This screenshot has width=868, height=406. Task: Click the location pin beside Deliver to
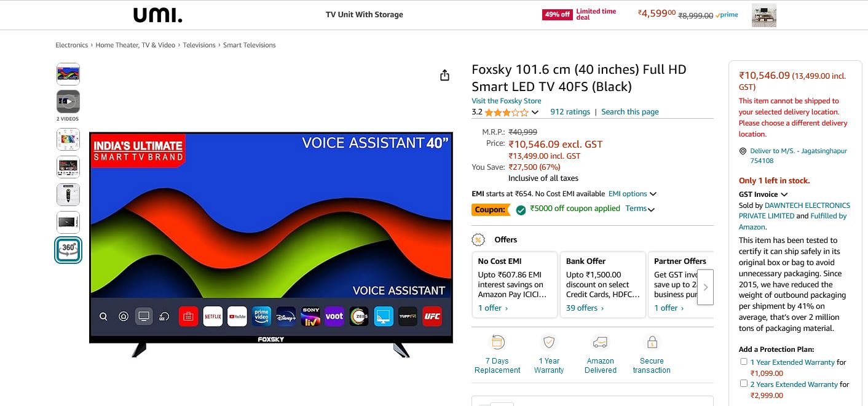[x=743, y=151]
